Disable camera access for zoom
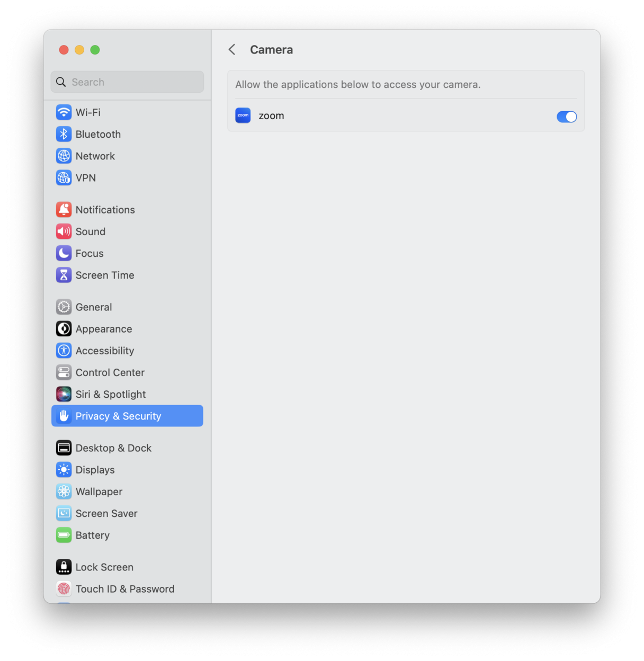Viewport: 644px width, 661px height. [566, 117]
